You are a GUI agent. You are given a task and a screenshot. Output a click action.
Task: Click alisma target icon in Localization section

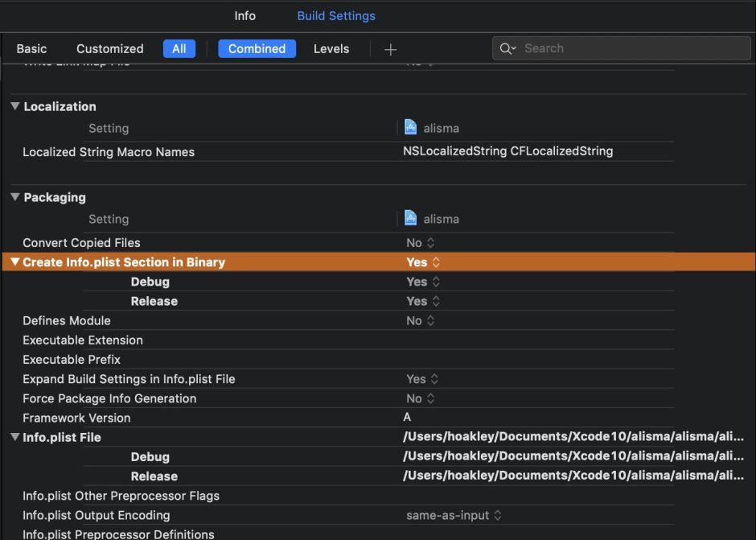tap(411, 128)
